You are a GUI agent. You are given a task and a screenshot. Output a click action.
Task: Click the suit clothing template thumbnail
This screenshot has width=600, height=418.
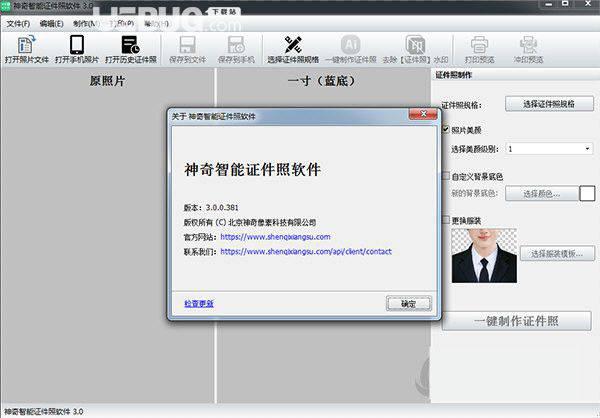click(484, 256)
